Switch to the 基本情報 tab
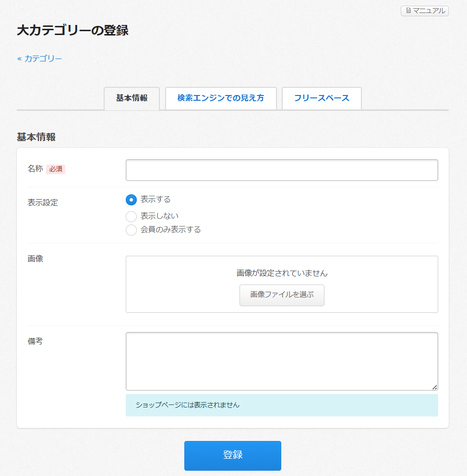This screenshot has height=476, width=467. tap(132, 98)
